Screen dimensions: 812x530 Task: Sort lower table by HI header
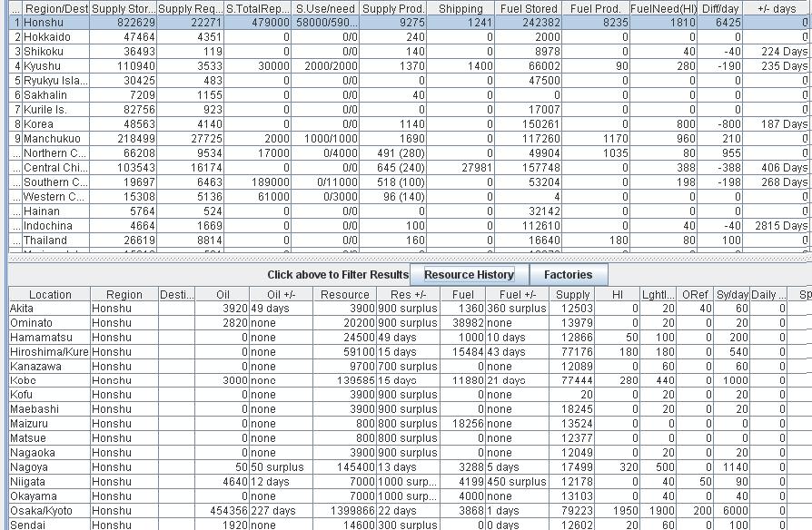(x=618, y=294)
